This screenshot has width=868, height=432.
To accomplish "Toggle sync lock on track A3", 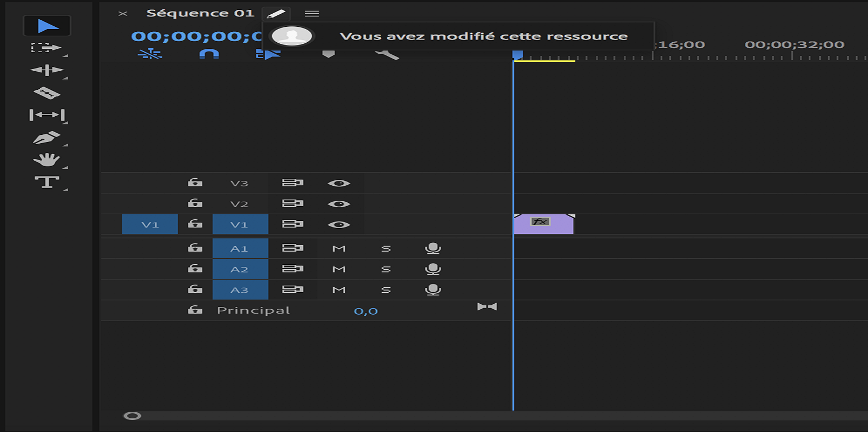I will [293, 289].
